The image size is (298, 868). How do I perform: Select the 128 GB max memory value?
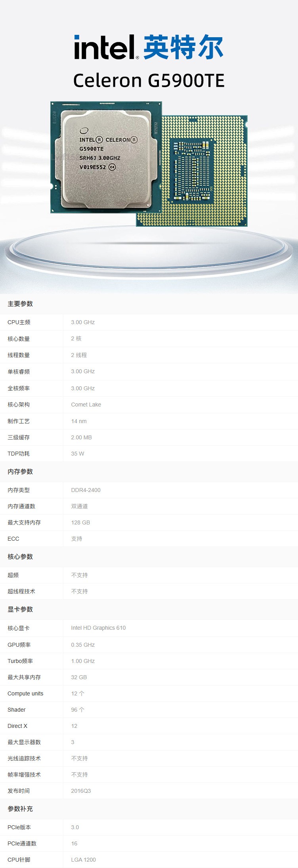80,522
